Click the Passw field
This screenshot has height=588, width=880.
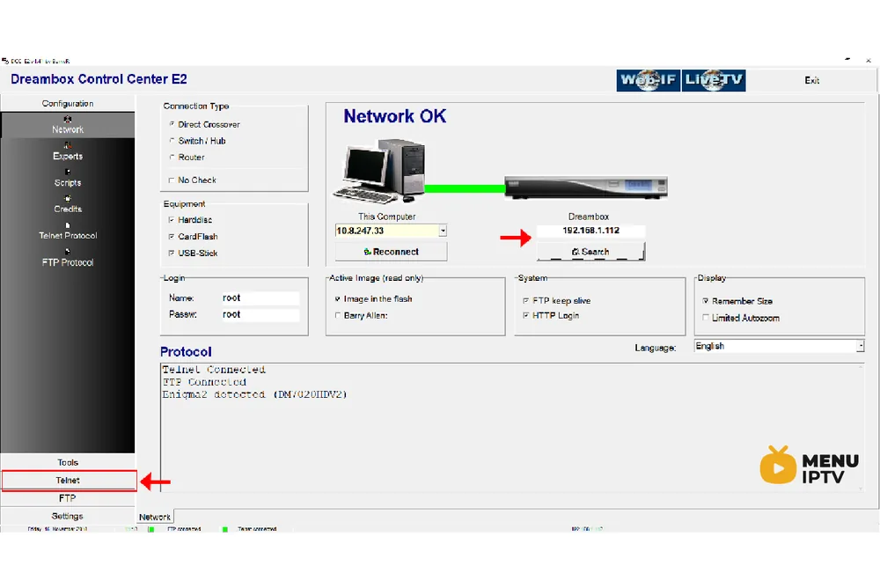coord(260,314)
